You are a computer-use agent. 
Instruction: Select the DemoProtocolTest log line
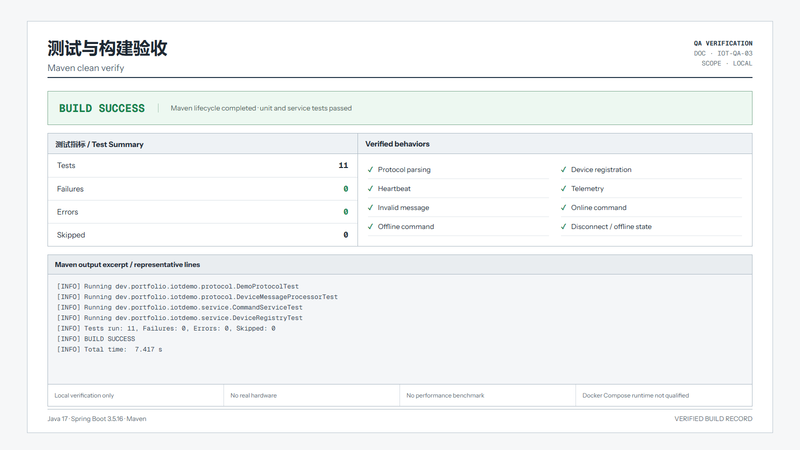(x=178, y=287)
